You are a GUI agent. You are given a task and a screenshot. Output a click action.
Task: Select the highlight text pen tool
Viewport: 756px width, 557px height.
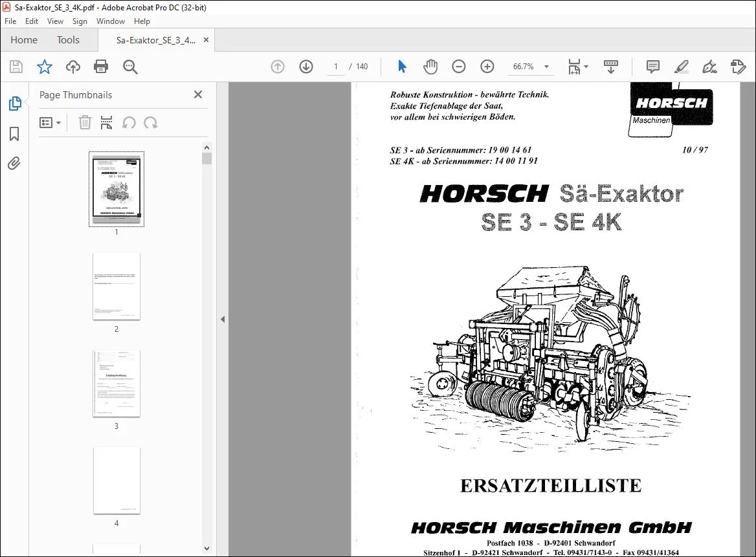pos(681,67)
